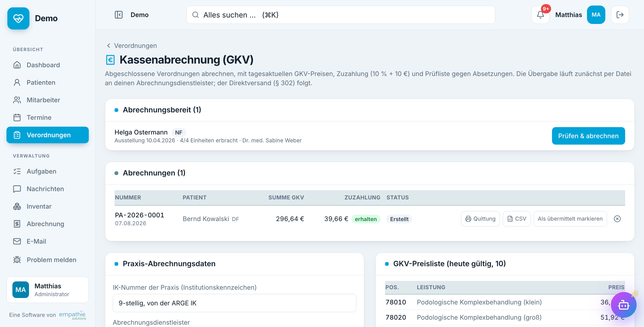This screenshot has width=644, height=327.
Task: Click the Kassenabrechnung euro receipt icon
Action: [110, 60]
